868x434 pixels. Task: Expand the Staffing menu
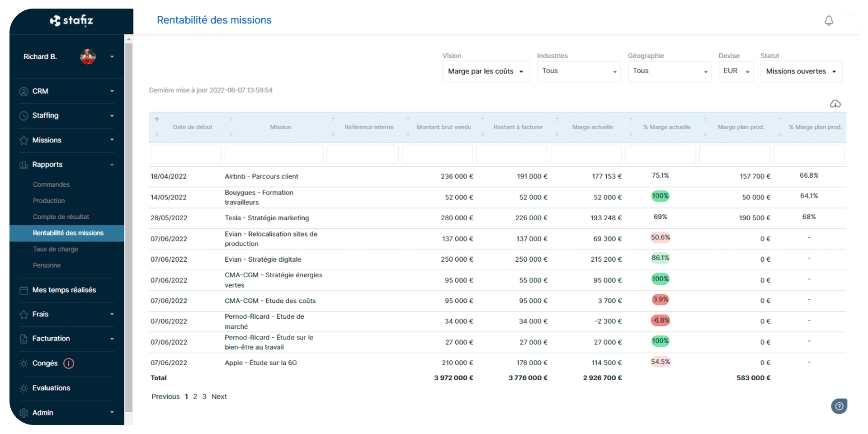coord(112,116)
